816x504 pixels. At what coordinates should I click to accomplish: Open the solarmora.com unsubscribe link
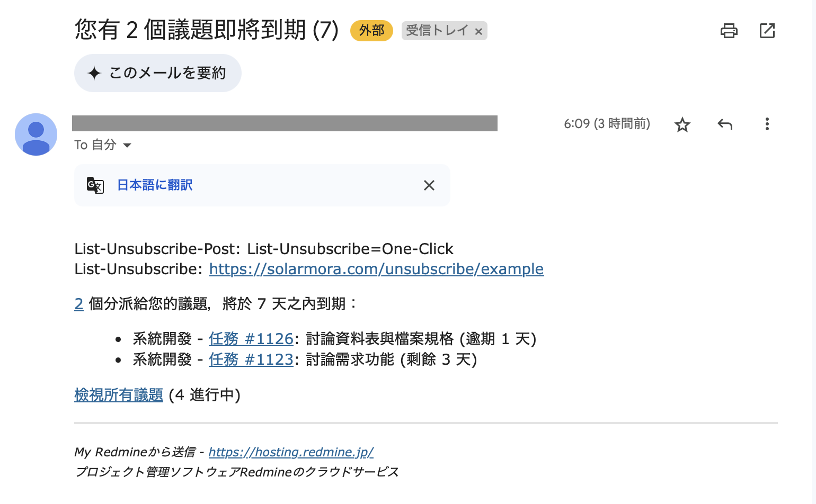[x=376, y=269]
